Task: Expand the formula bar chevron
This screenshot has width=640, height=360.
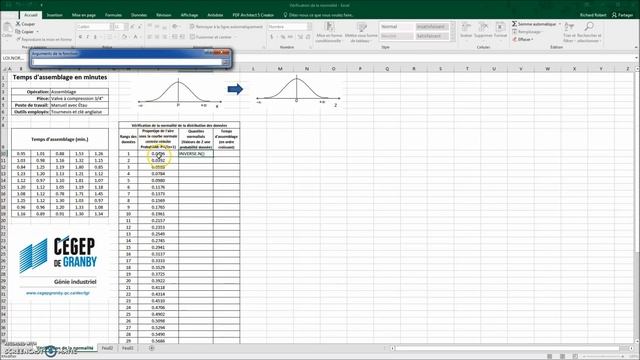Action: coord(636,58)
